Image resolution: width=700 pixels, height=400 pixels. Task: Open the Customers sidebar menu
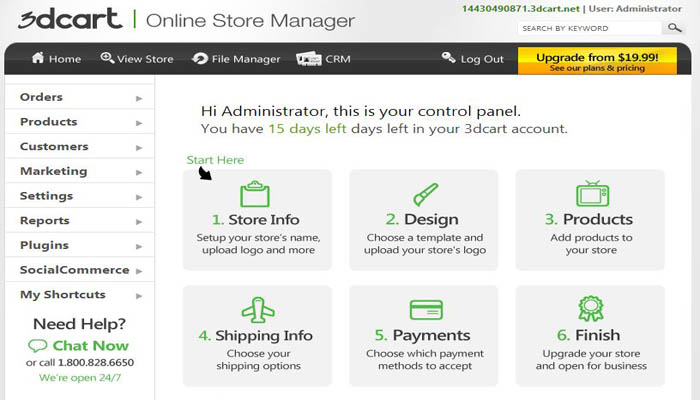point(79,146)
